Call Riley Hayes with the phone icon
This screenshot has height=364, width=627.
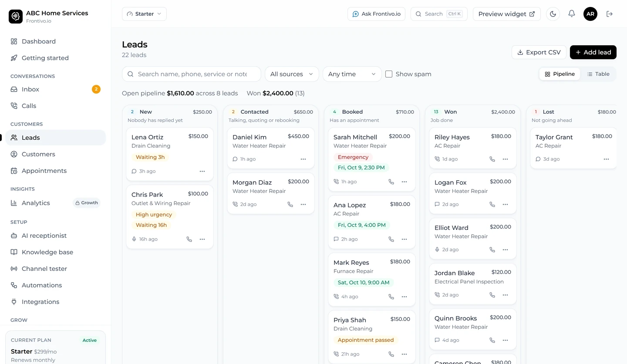[492, 159]
